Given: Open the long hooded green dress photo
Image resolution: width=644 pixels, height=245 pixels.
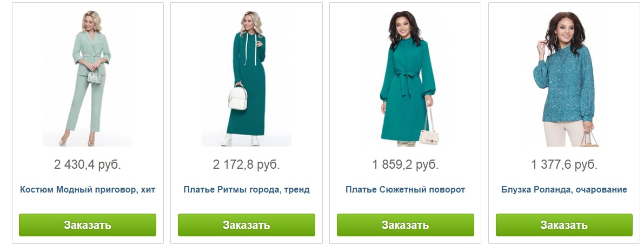Looking at the screenshot, I should [247, 78].
